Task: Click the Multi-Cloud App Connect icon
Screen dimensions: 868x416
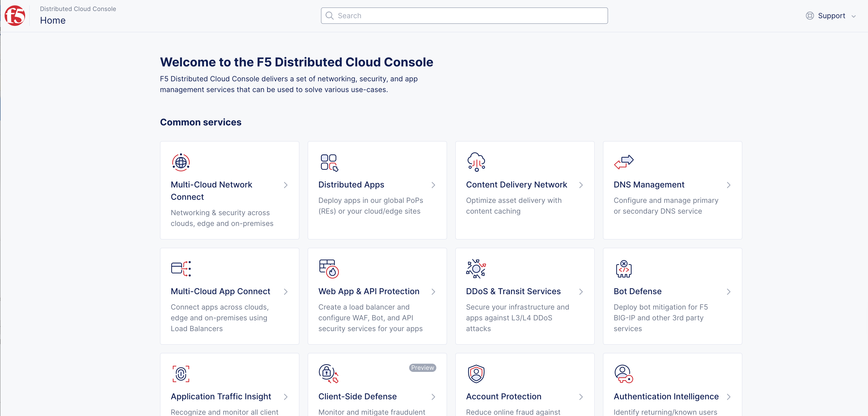Action: 181,269
